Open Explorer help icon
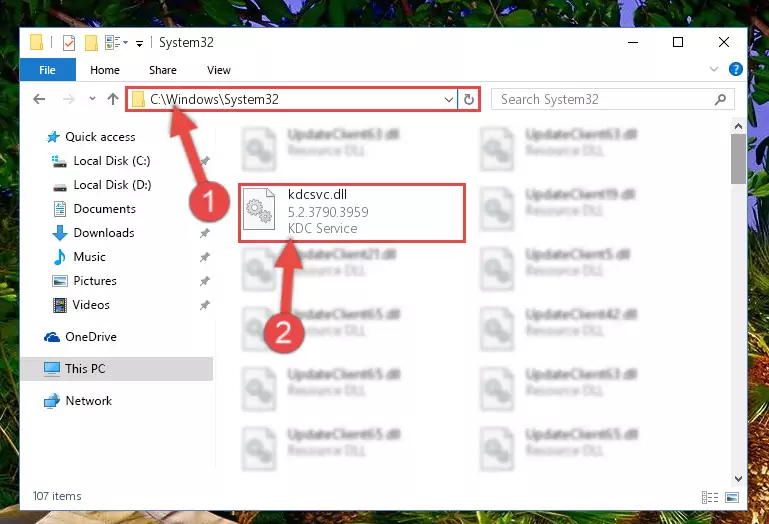 point(735,69)
